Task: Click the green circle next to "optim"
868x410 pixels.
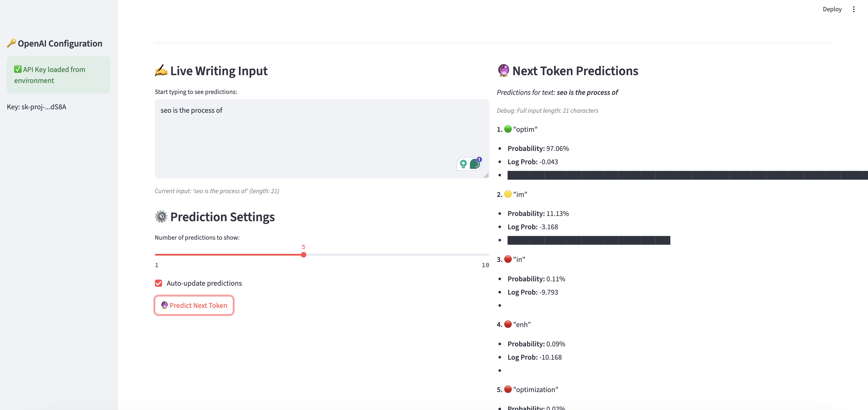Action: [508, 129]
